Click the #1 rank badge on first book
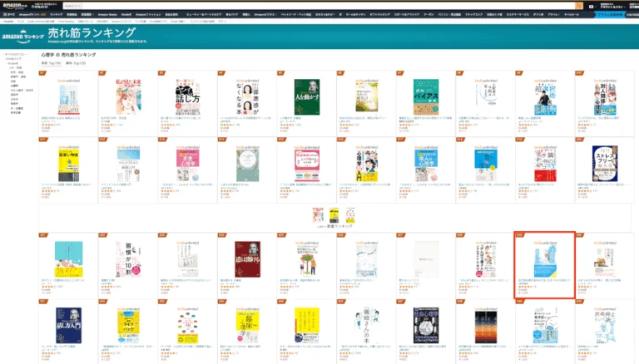Viewport: 639px width, 364px height. 42,73
